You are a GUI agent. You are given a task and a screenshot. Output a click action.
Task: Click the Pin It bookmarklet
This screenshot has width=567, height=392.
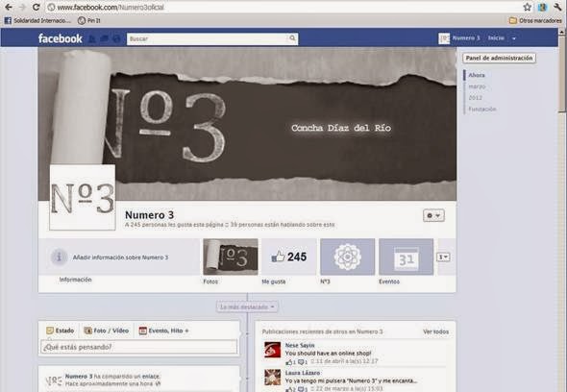click(89, 20)
